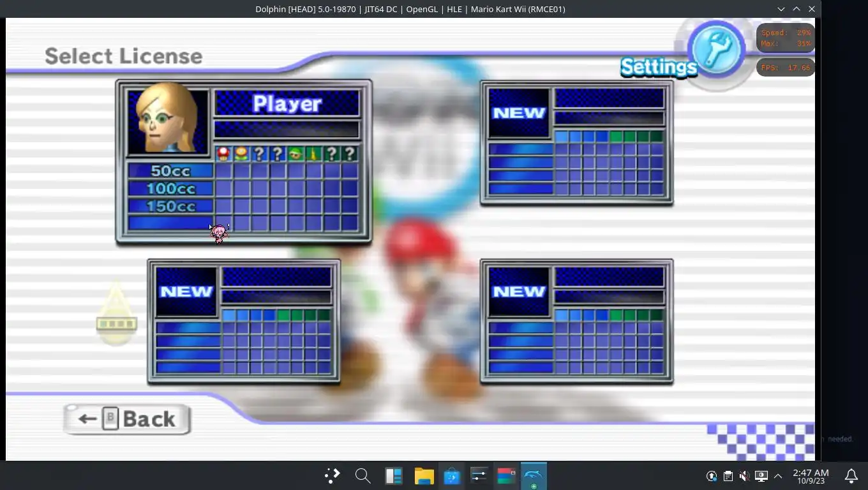Click the last locked cup question mark

tap(349, 154)
